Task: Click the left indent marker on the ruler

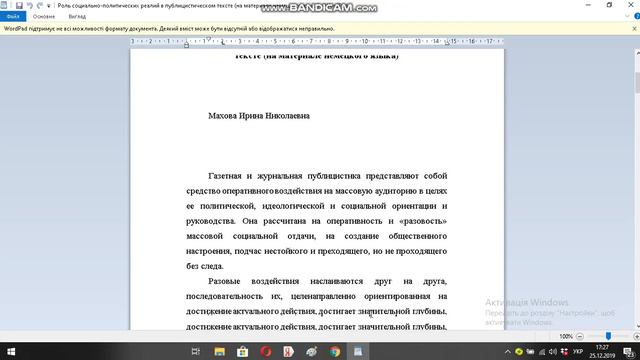Action: click(x=187, y=44)
